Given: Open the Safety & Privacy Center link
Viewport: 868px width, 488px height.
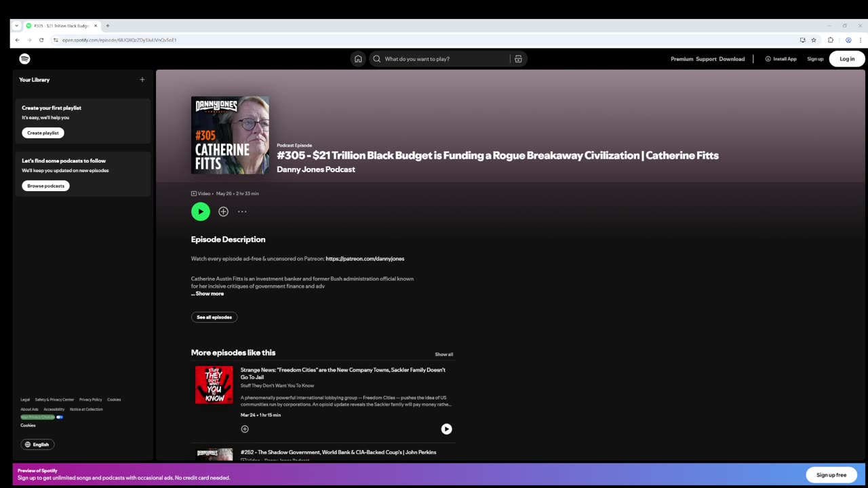Looking at the screenshot, I should coord(54,400).
